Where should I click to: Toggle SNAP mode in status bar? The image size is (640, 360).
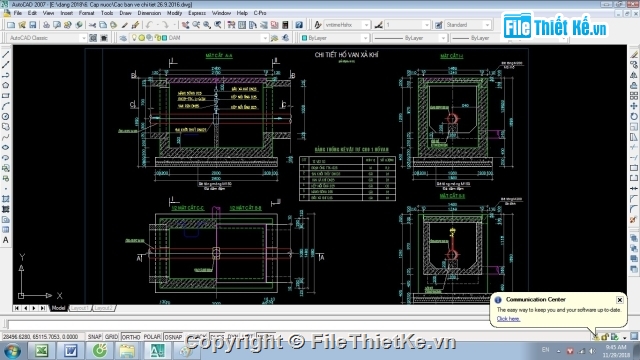[94, 337]
